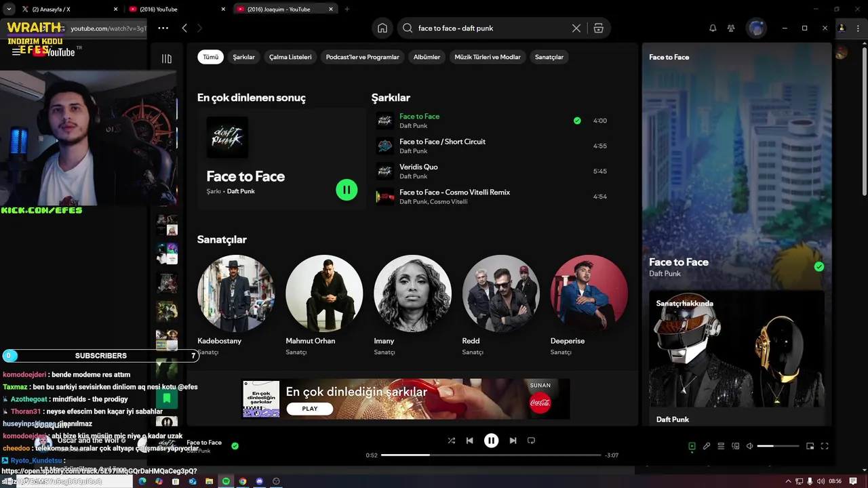Switch to the (2016) YouTube browser tab

pyautogui.click(x=176, y=9)
